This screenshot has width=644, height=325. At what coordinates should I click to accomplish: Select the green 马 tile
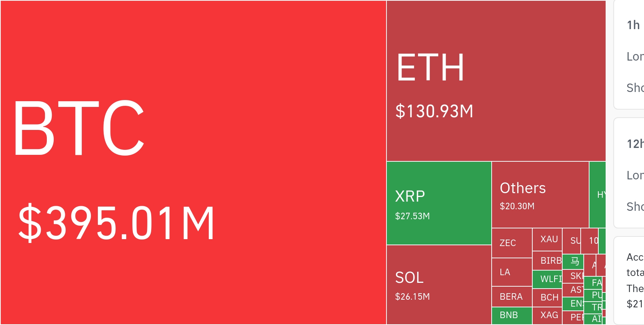point(573,262)
